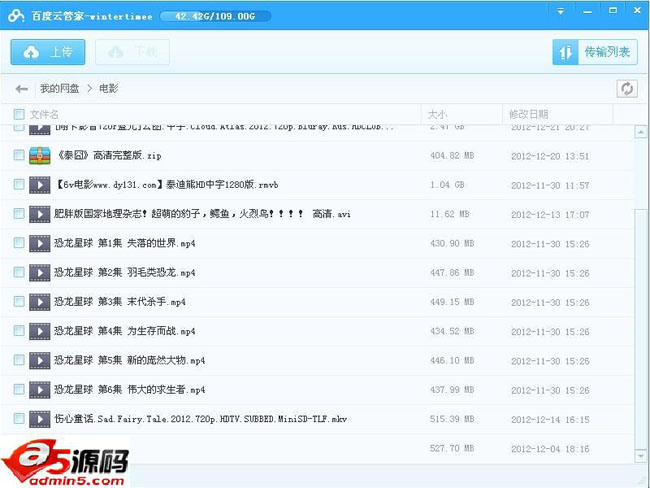Click the 上传 upload button

(48, 52)
